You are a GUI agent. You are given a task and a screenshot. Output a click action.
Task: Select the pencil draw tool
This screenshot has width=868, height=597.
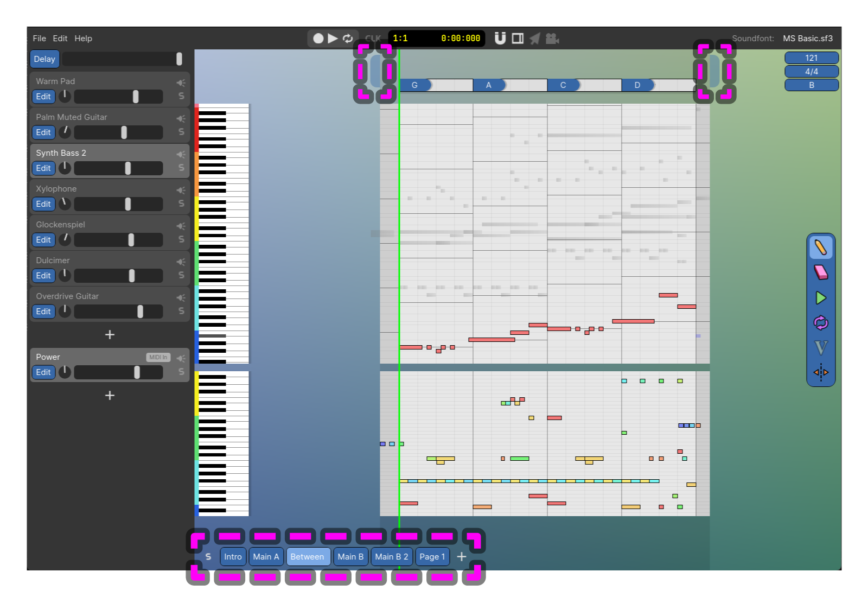coord(820,247)
